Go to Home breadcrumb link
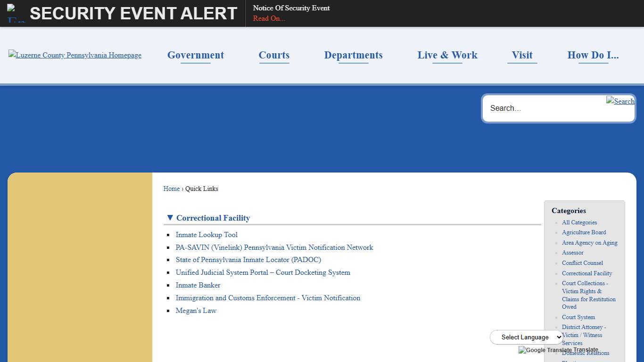The image size is (644, 362). (x=171, y=189)
